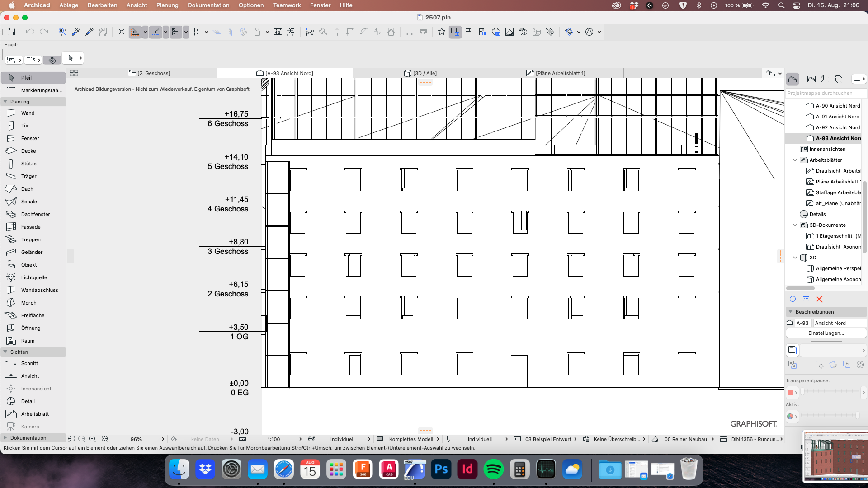Click the Measure ruler tool icon
The width and height of the screenshot is (868, 488).
coord(278,32)
